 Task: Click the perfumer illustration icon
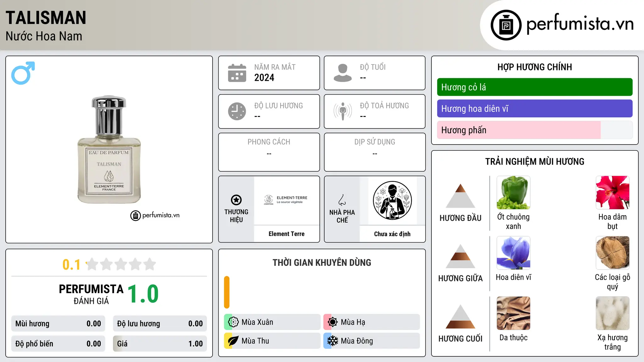[392, 200]
